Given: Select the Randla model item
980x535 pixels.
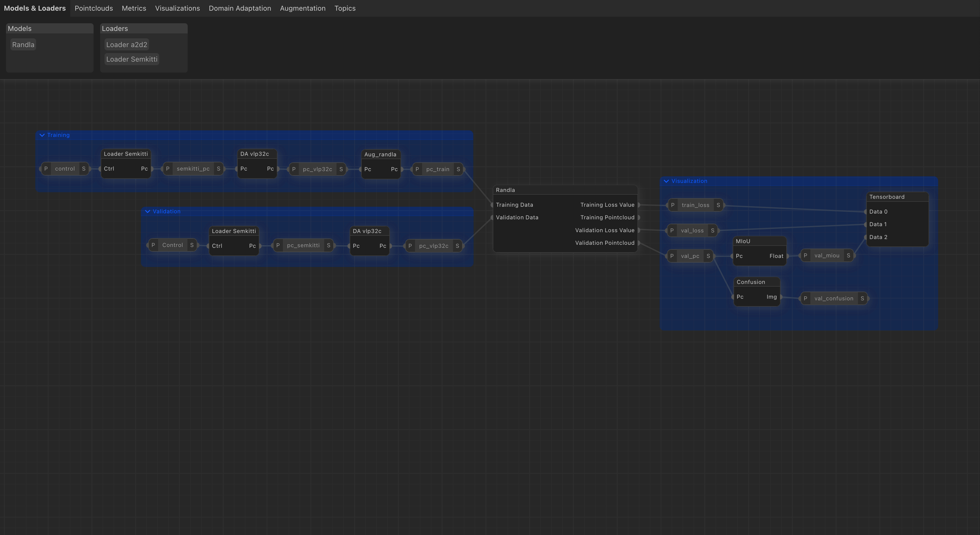Looking at the screenshot, I should coord(23,45).
